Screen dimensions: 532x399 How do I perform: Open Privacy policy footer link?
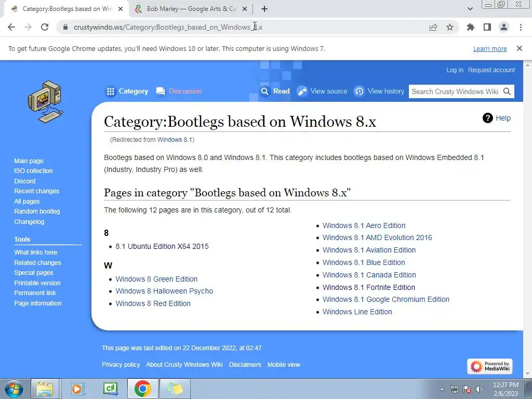click(121, 365)
